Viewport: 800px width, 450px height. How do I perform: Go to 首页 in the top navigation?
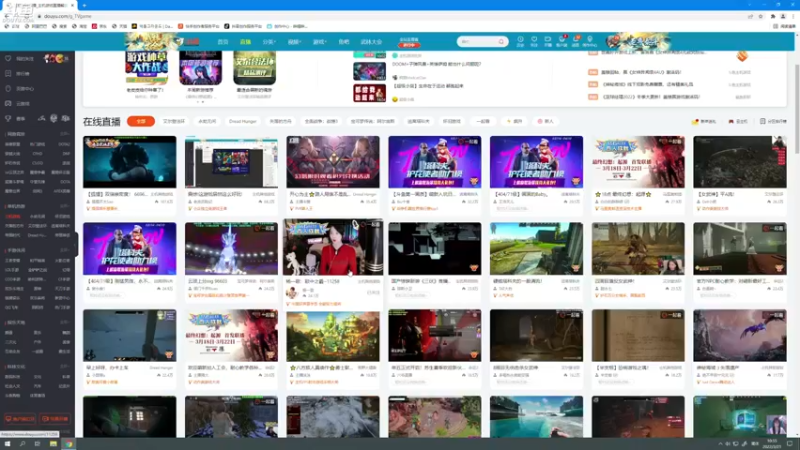tap(223, 42)
